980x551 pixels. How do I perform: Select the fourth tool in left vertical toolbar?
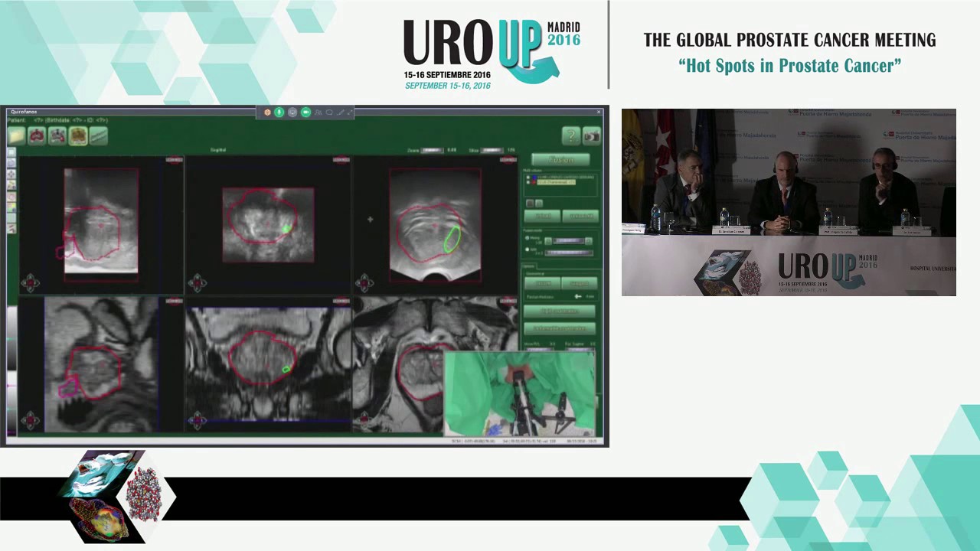11,185
